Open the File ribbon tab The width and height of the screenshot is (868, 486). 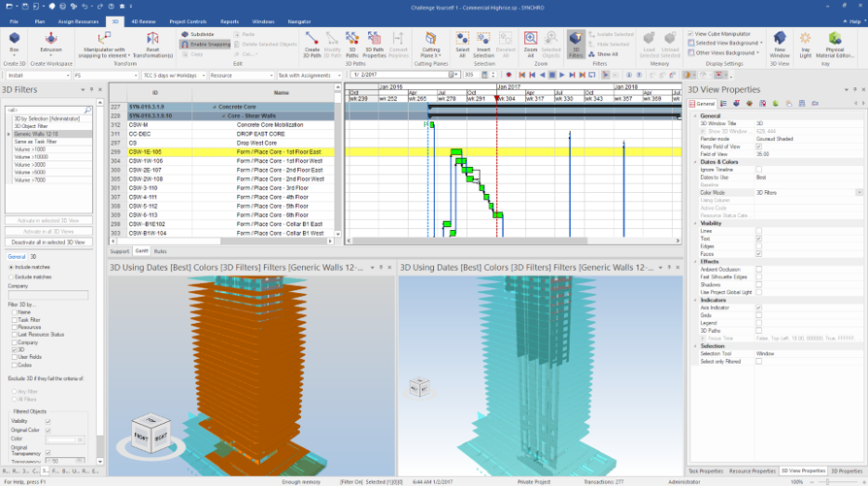14,21
